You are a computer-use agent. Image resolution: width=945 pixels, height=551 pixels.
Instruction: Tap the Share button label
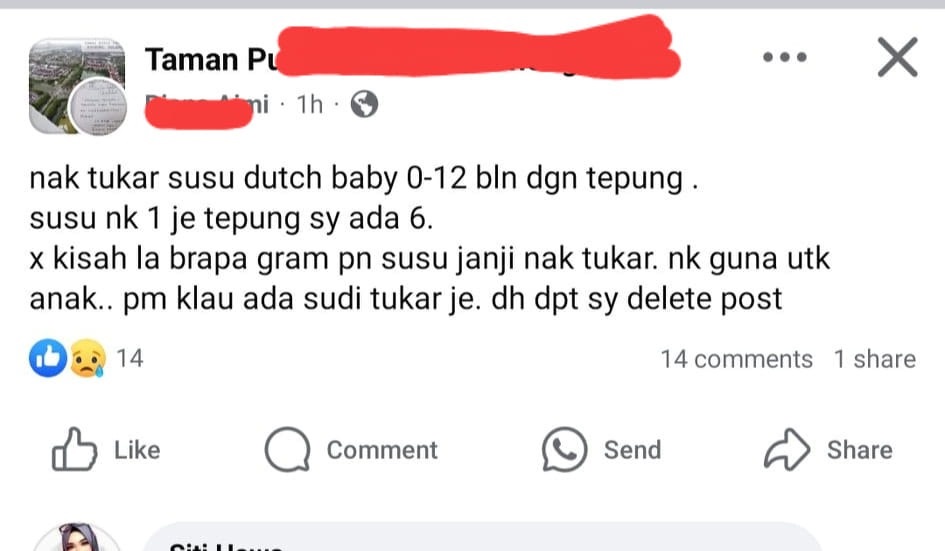point(860,450)
